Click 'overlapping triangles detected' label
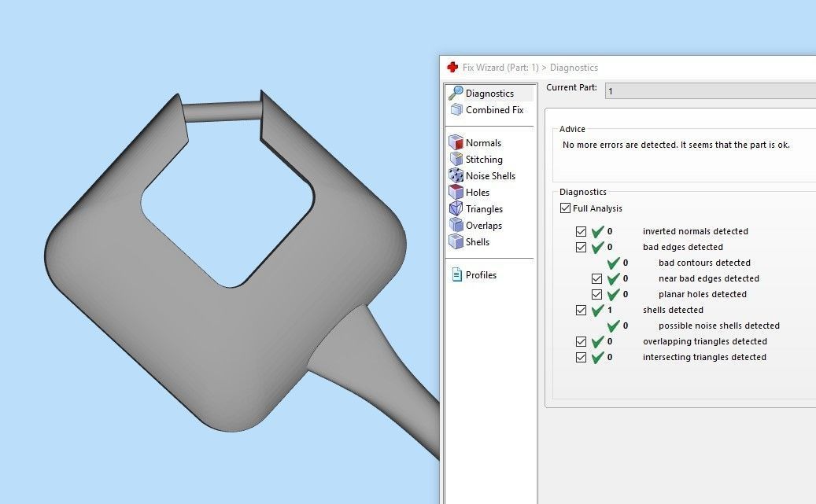The image size is (816, 504). tap(704, 341)
